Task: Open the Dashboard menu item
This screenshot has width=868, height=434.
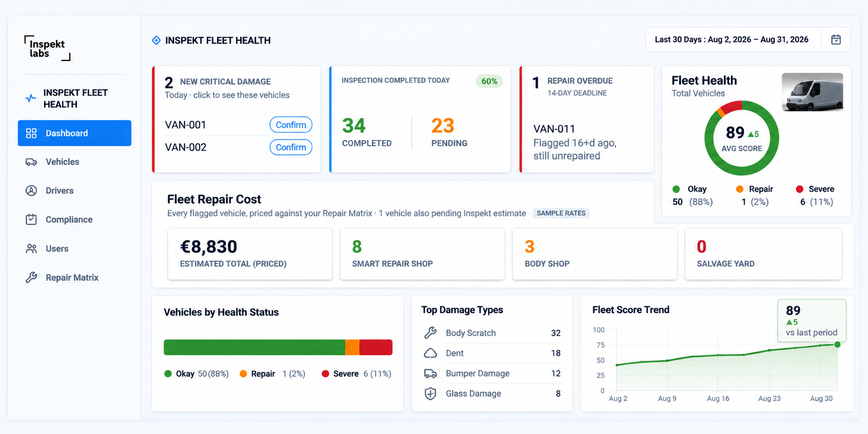Action: pyautogui.click(x=74, y=133)
